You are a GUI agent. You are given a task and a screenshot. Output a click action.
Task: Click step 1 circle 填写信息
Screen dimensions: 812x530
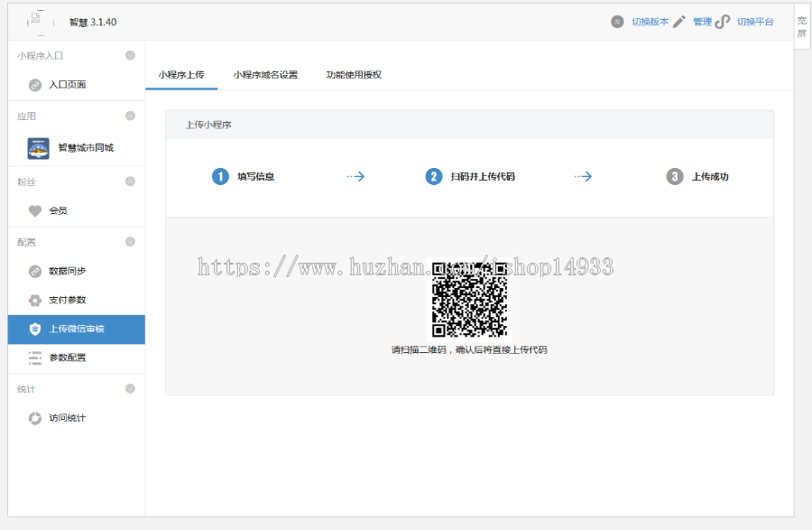(x=220, y=177)
